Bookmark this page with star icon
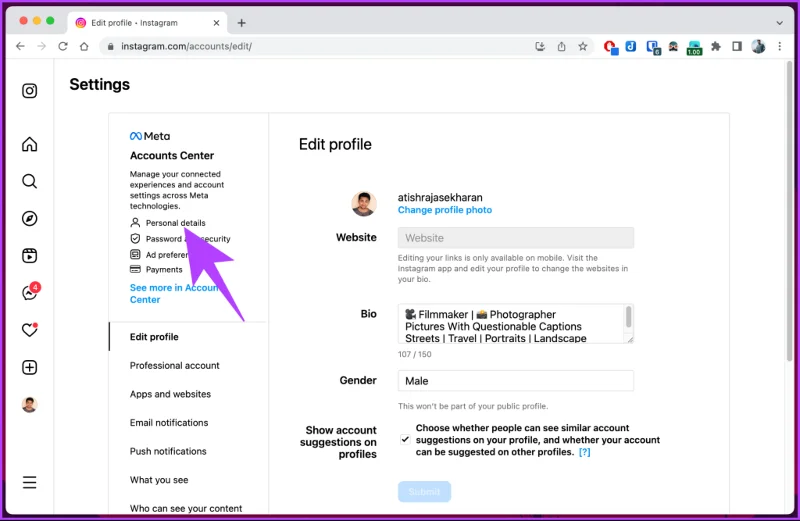Viewport: 800px width, 521px height. tap(583, 46)
